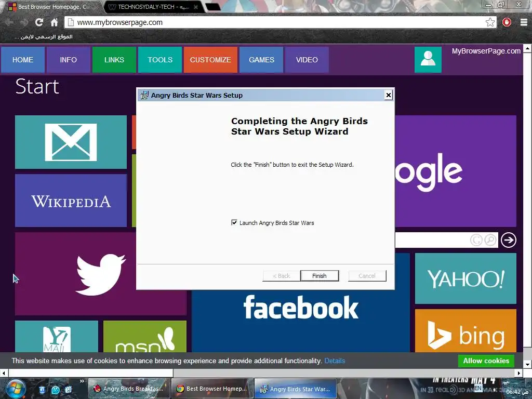This screenshot has width=532, height=399.
Task: Submit search with the arrow circle button
Action: coord(508,240)
